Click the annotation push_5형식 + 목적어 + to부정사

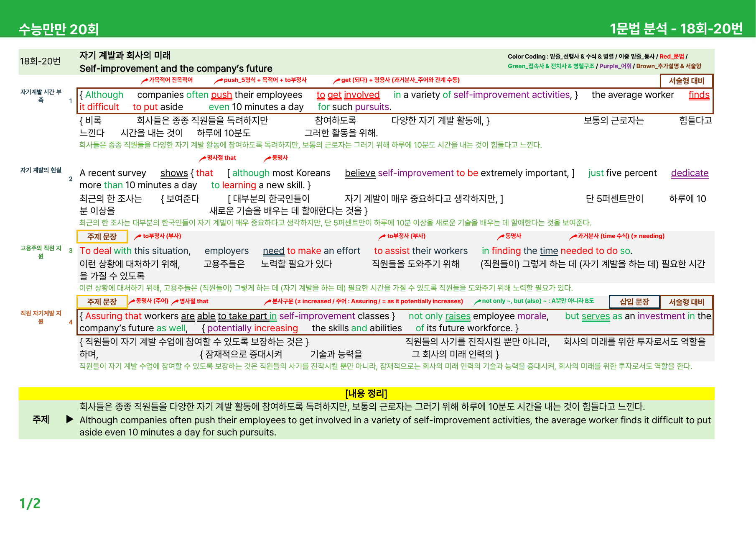[x=265, y=80]
